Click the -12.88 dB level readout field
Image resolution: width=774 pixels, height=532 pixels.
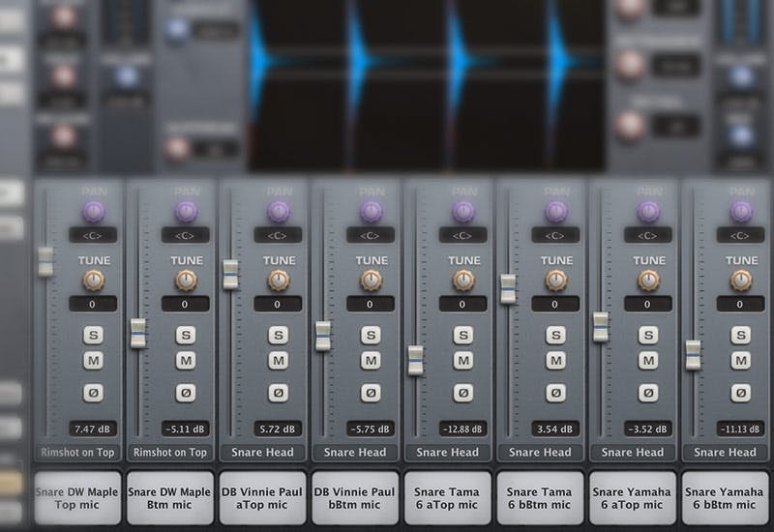(463, 428)
